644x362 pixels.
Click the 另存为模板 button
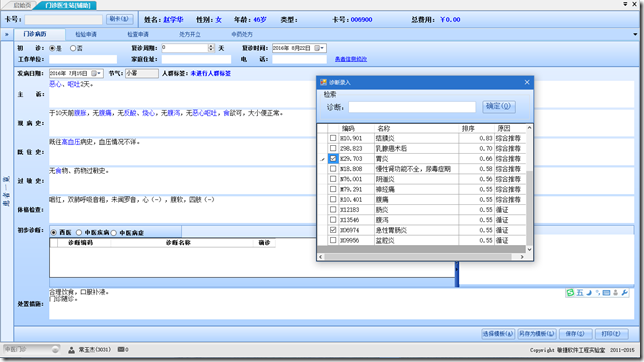[x=536, y=334]
